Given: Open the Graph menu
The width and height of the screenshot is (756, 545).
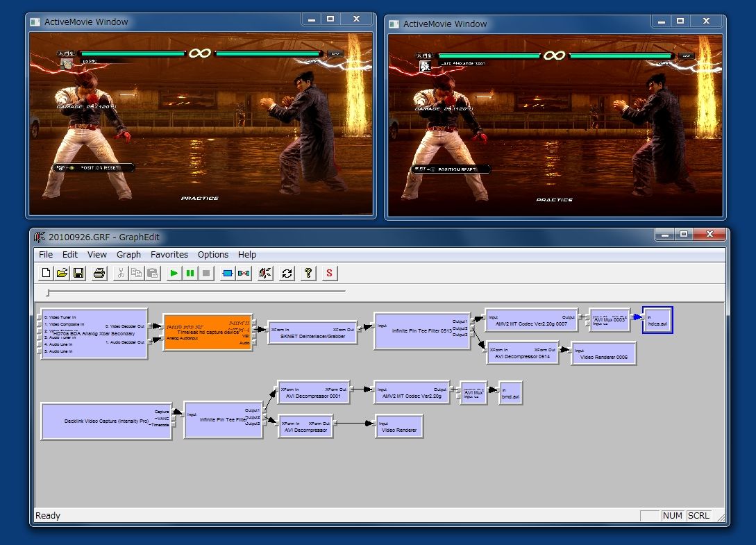Looking at the screenshot, I should (128, 255).
